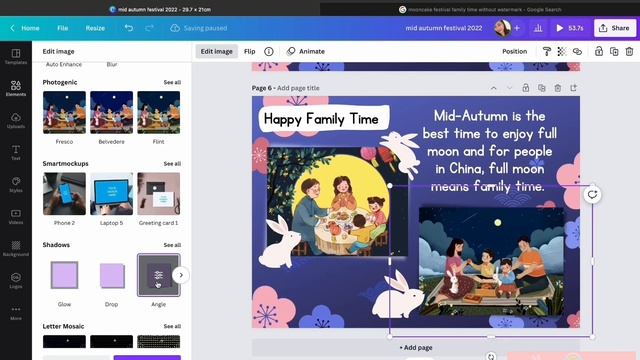Click the link chain icon
Viewport: 640px width, 360px height.
coord(577,51)
